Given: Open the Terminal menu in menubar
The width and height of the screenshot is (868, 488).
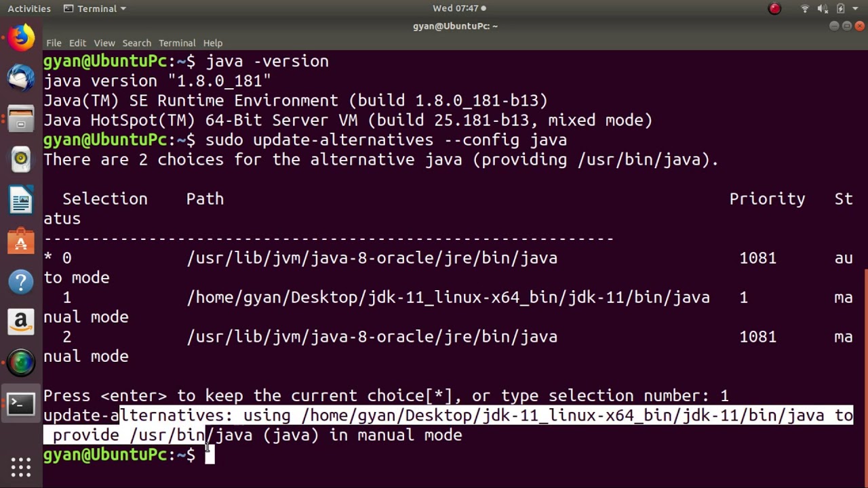Looking at the screenshot, I should [177, 43].
